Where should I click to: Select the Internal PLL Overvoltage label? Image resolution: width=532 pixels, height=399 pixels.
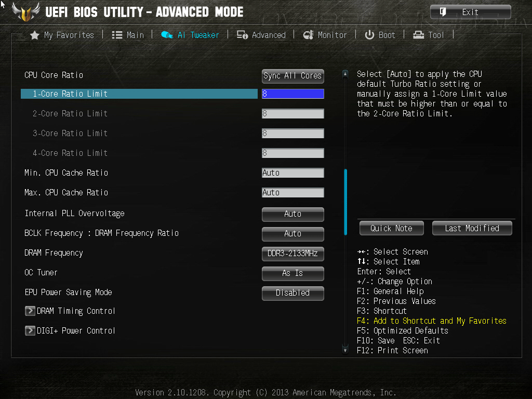[x=75, y=214]
